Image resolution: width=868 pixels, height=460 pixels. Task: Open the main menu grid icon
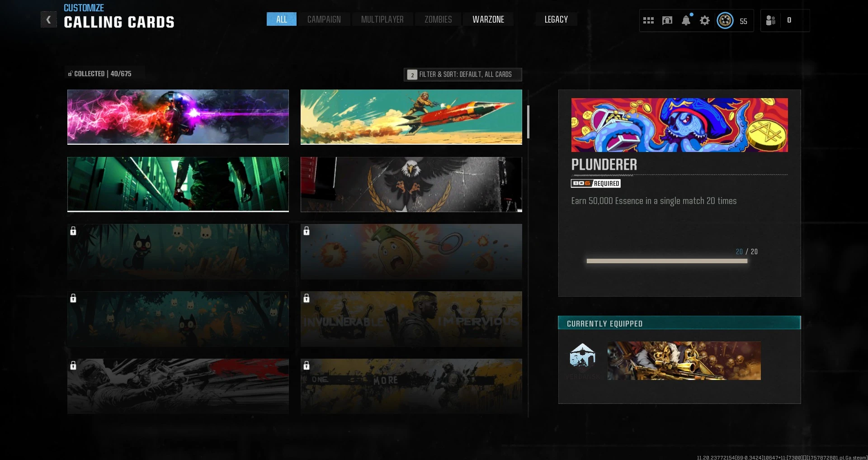(x=648, y=20)
